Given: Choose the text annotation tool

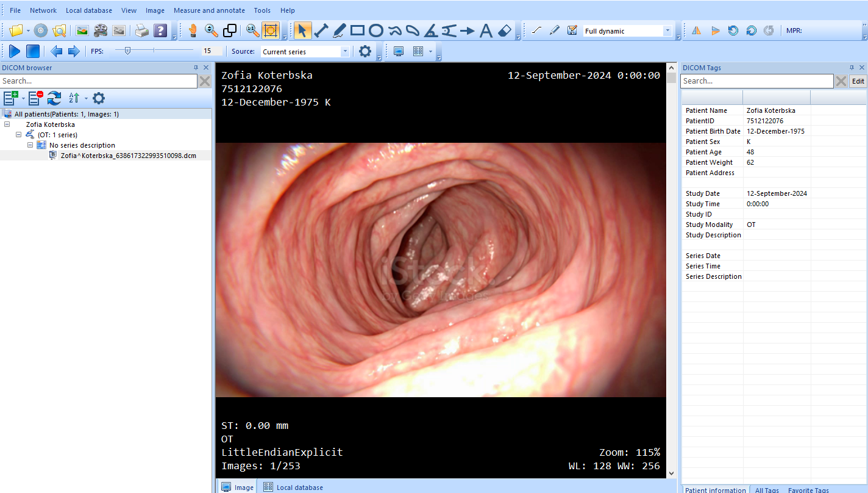Looking at the screenshot, I should (486, 31).
